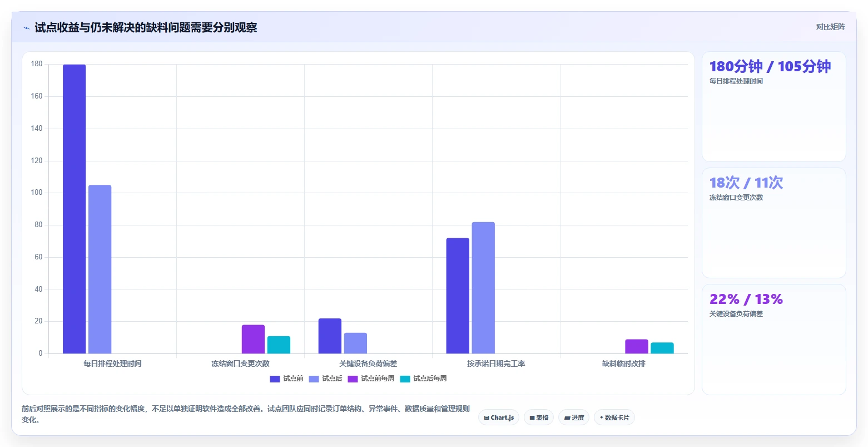Screen dimensions: 868x447
Task: Select the cyan bar in 缺料临时改排
Action: 662,348
